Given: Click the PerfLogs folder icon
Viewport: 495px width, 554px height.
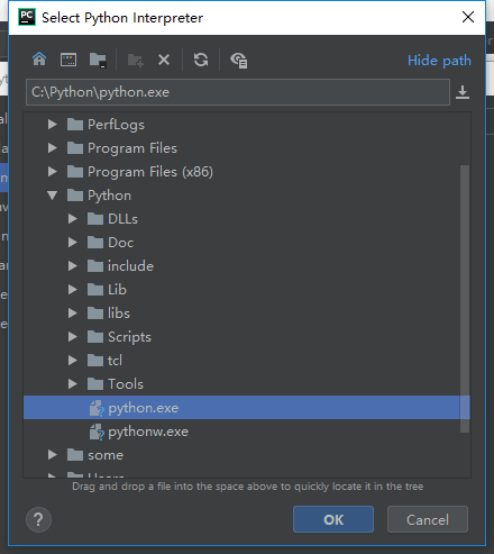Looking at the screenshot, I should [75, 124].
